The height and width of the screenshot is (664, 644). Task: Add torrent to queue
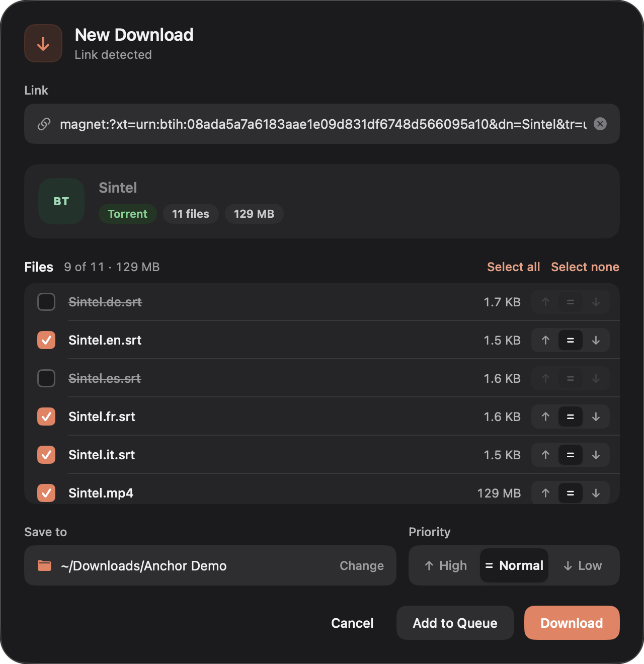coord(455,623)
